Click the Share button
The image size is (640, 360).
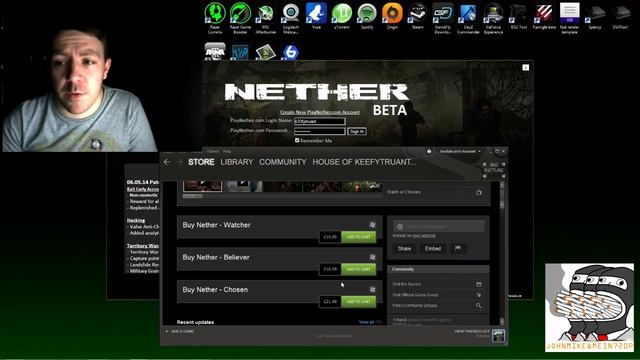(404, 248)
